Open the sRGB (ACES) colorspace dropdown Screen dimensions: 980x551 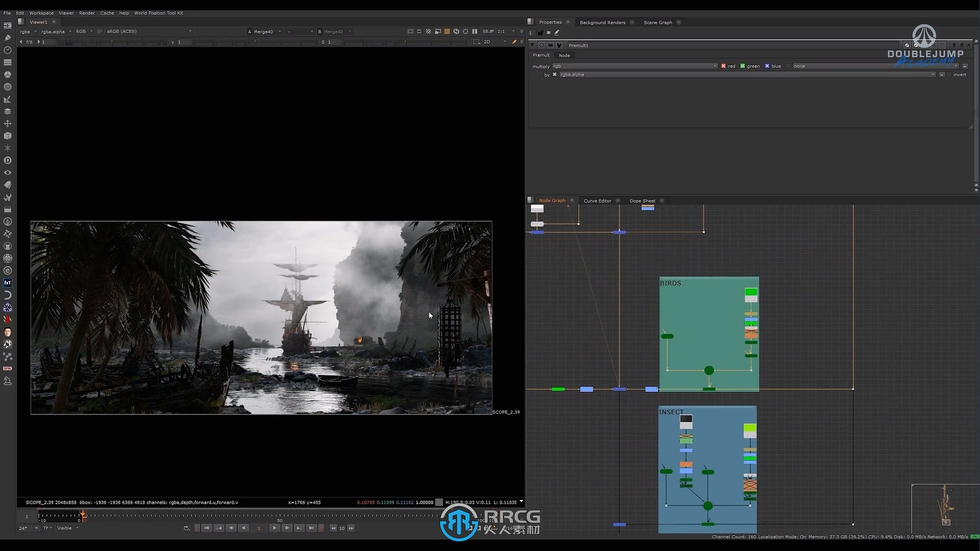click(149, 32)
